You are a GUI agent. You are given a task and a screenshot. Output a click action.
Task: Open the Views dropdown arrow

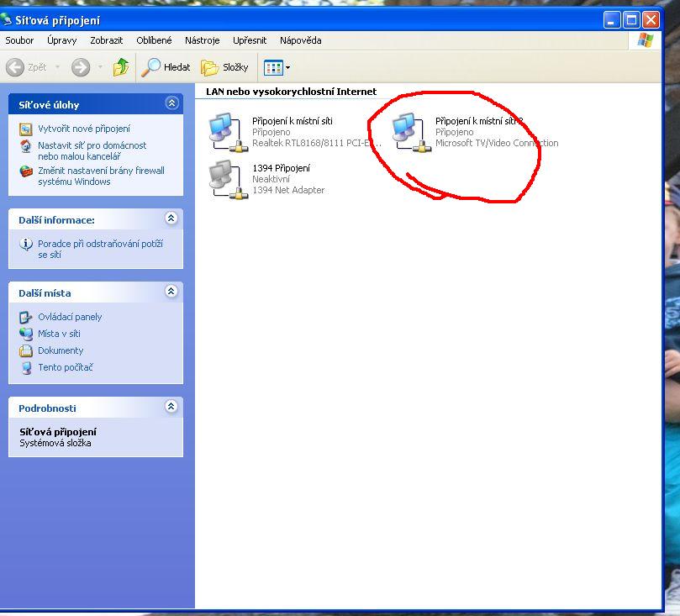(x=287, y=67)
